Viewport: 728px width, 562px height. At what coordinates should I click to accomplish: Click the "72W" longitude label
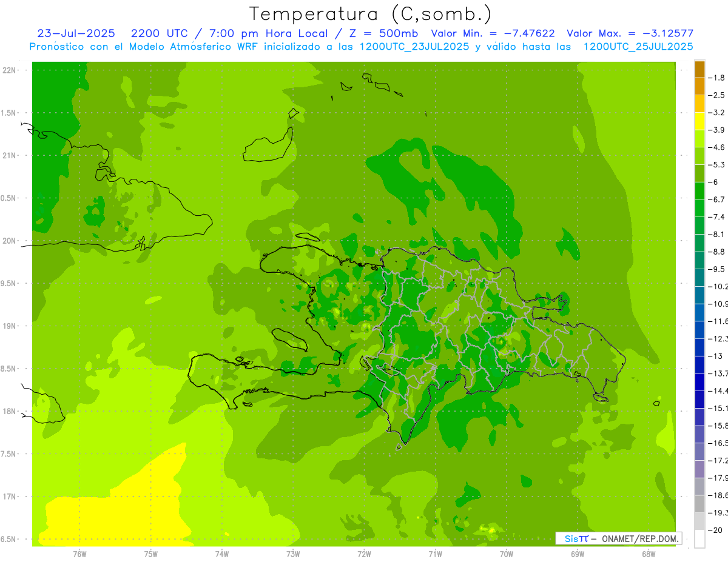364,554
